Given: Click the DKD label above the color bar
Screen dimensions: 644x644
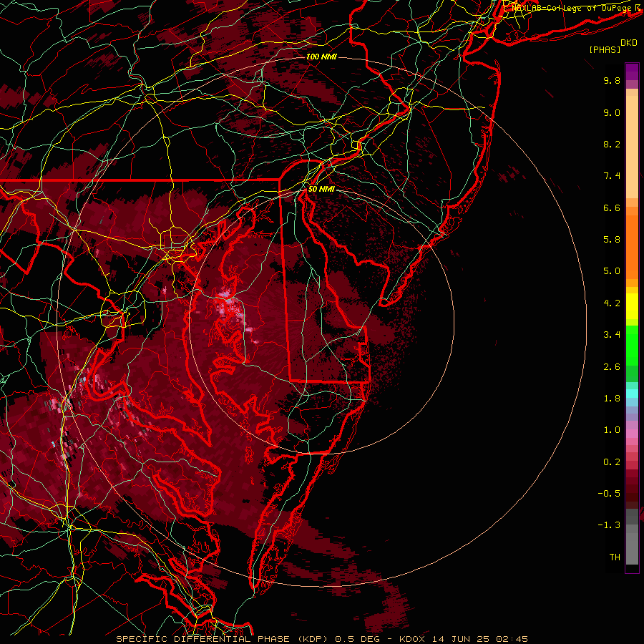Looking at the screenshot, I should point(629,43).
